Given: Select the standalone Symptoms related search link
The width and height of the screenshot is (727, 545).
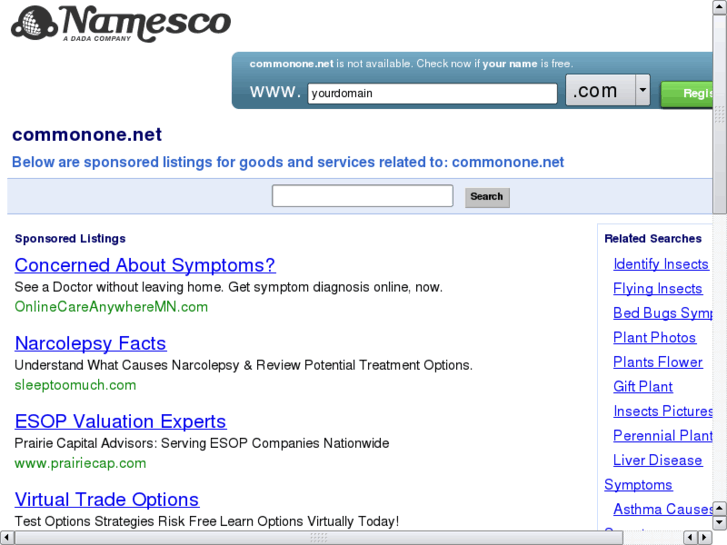Looking at the screenshot, I should click(x=638, y=485).
